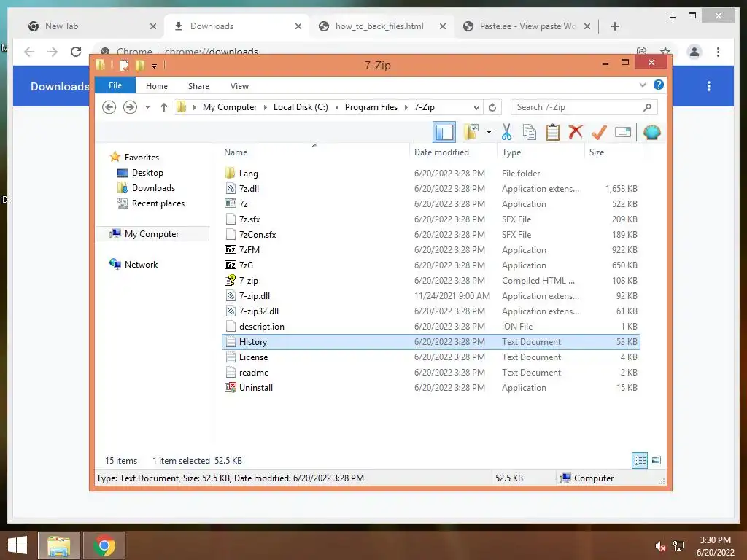Image resolution: width=747 pixels, height=560 pixels.
Task: Refresh the 7-Zip folder view
Action: (492, 108)
